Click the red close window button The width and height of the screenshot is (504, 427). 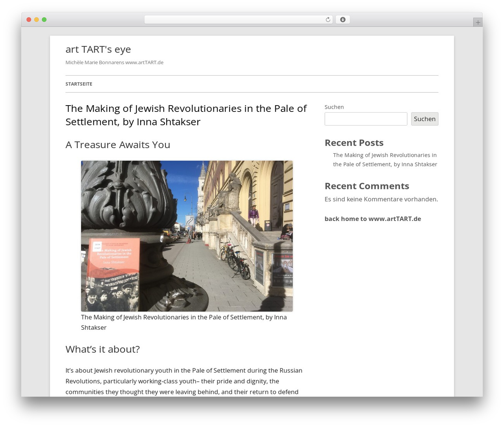29,20
